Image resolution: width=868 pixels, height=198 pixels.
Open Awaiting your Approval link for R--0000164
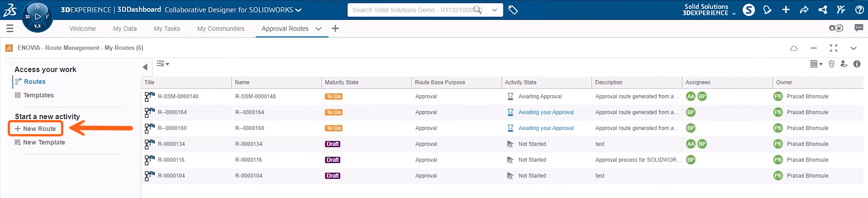click(546, 112)
